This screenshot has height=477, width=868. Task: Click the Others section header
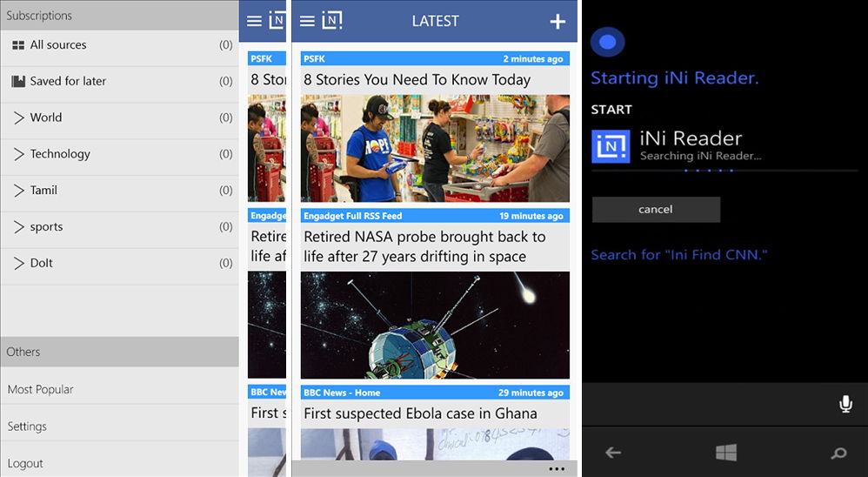coord(119,352)
